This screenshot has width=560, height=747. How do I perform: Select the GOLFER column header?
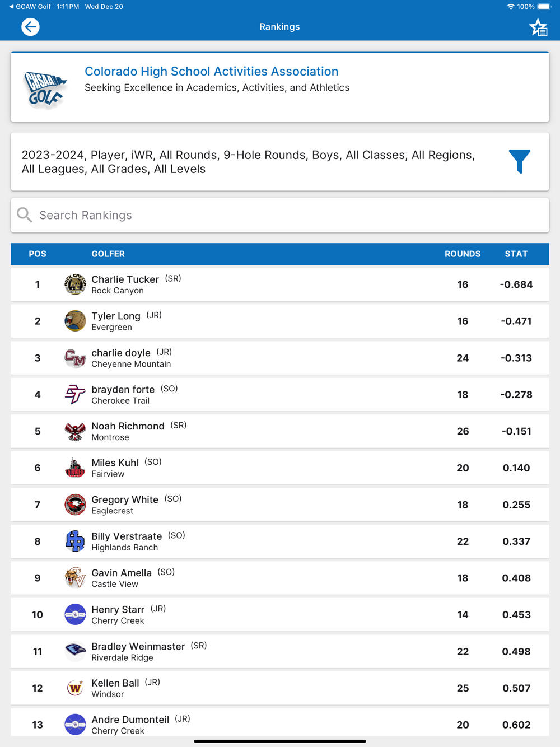[x=108, y=254]
